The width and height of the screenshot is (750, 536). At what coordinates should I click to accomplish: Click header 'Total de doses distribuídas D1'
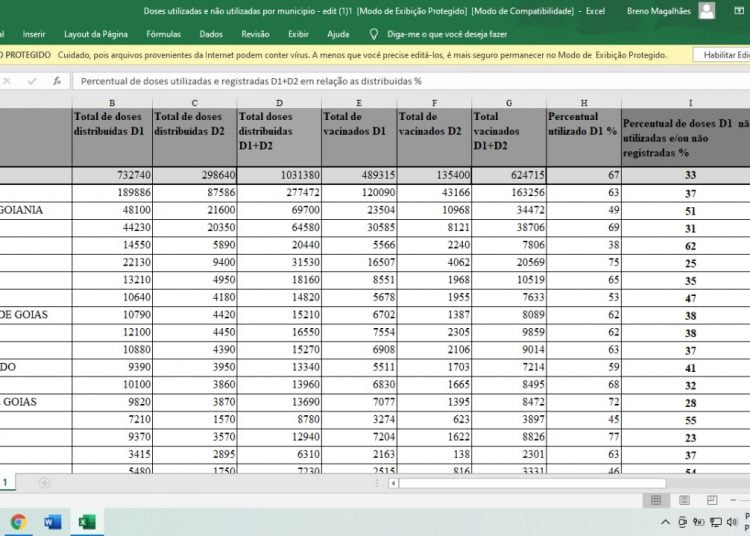pyautogui.click(x=112, y=137)
